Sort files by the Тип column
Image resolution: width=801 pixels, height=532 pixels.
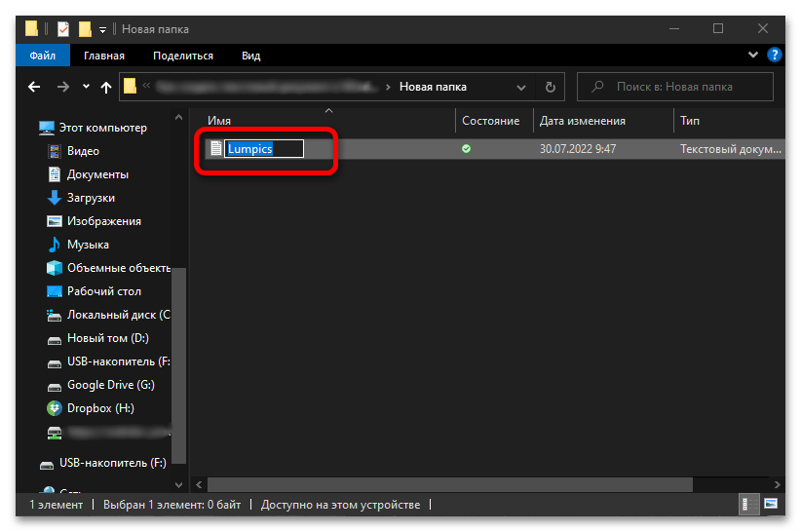pos(690,121)
